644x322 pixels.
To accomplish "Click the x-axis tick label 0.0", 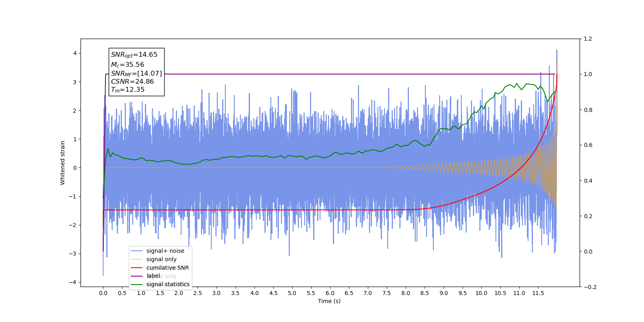I will pos(103,293).
